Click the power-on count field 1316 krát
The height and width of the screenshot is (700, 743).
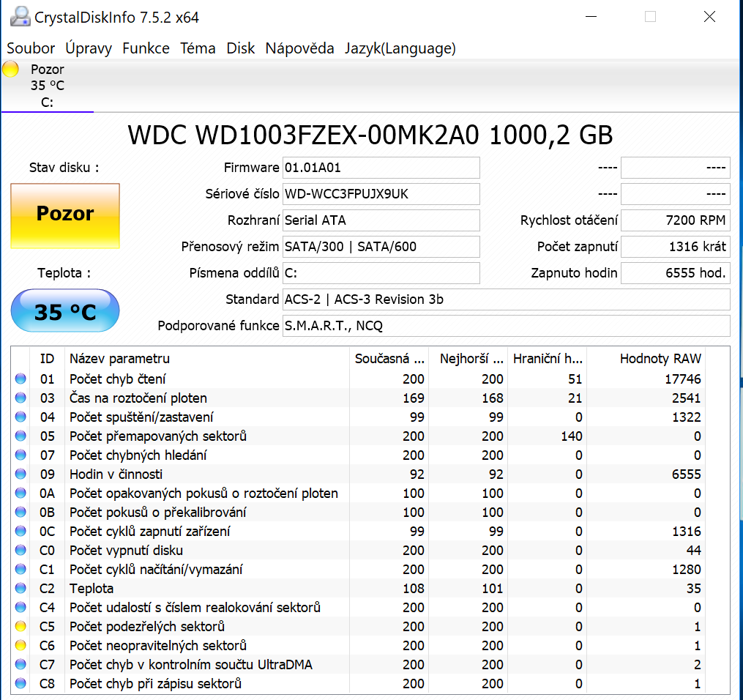tap(675, 247)
